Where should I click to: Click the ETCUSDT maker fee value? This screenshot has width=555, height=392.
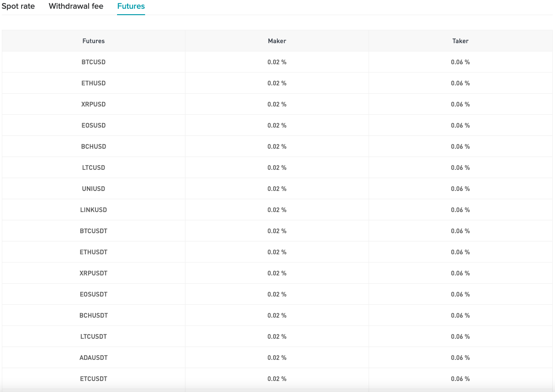tap(277, 379)
